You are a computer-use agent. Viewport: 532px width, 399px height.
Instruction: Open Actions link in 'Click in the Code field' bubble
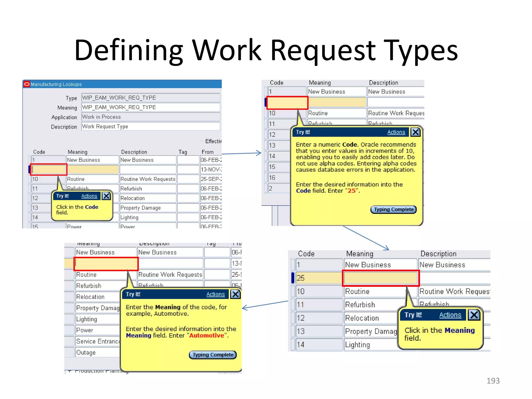[89, 196]
